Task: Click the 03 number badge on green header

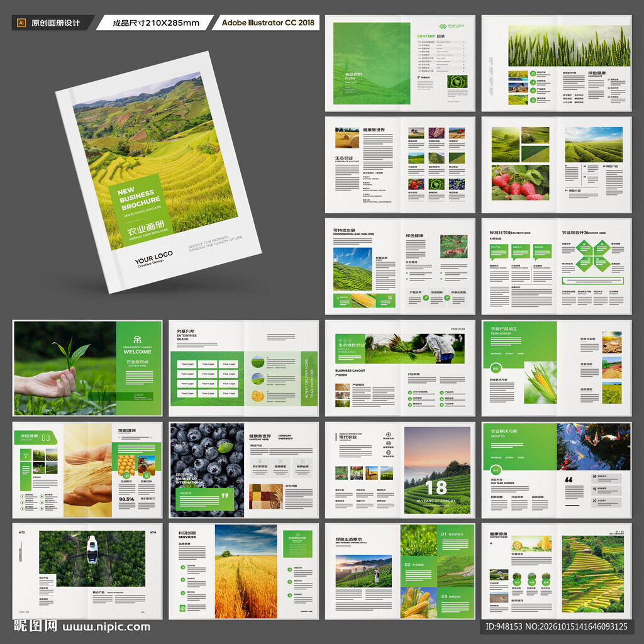Action: tap(45, 438)
